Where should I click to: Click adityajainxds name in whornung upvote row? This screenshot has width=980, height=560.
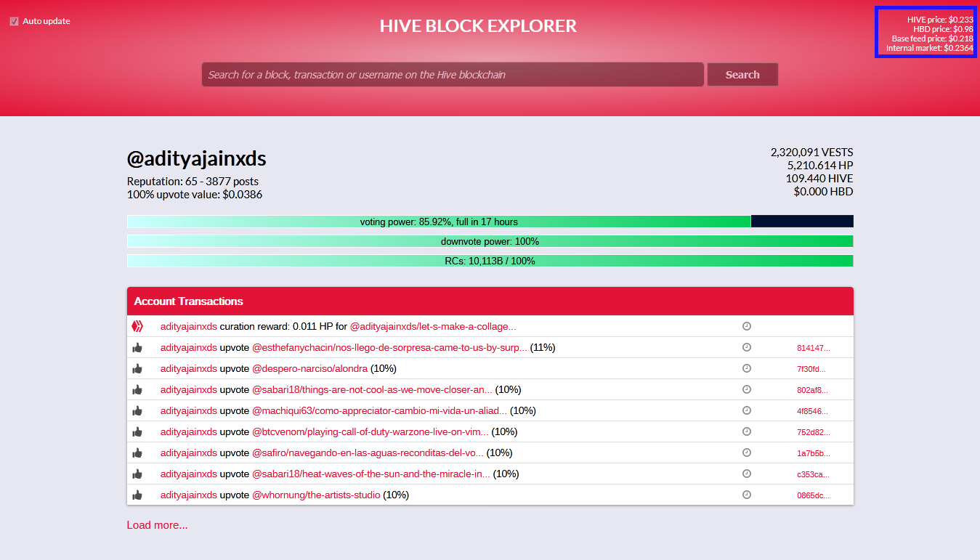point(189,495)
